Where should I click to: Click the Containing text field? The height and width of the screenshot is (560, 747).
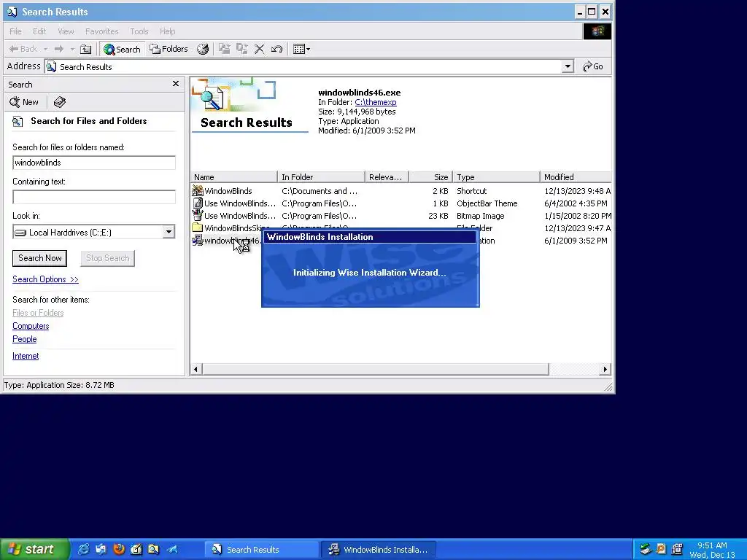pos(94,197)
